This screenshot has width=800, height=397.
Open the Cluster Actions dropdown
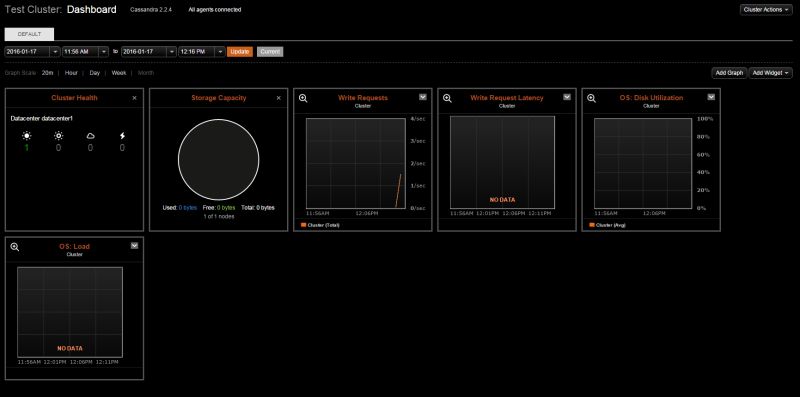coord(766,10)
